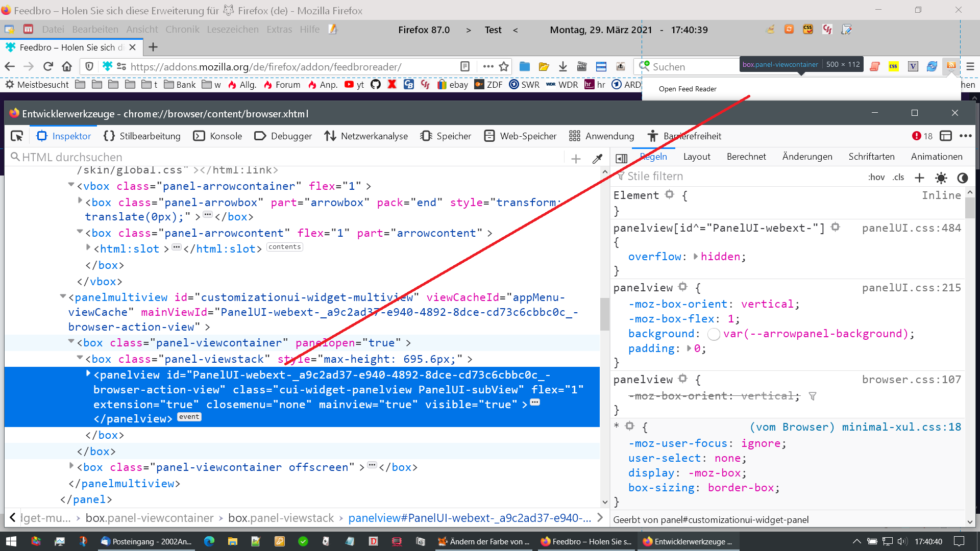Expand the panel-arrowbox box node
This screenshot has height=551, width=980.
click(80, 201)
